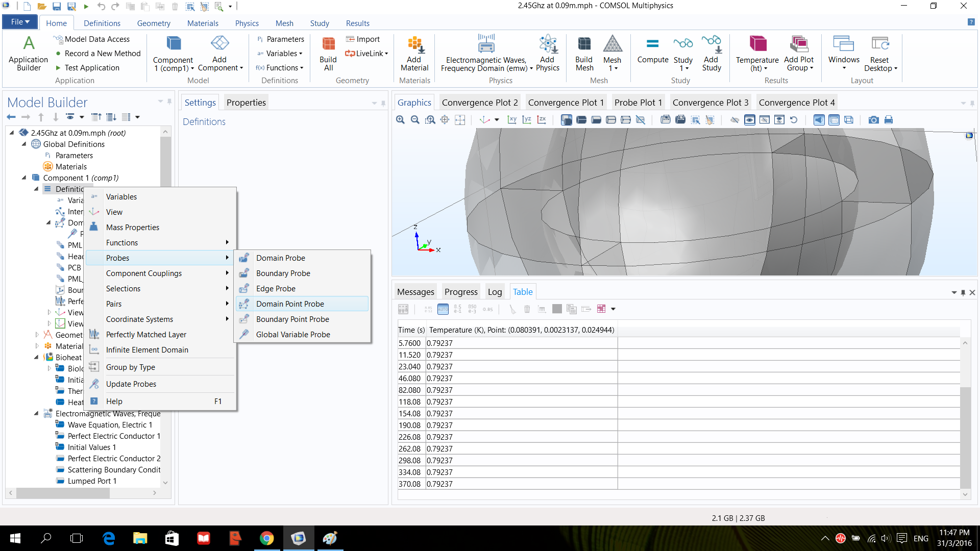
Task: Click the Help question mark icon top right
Action: [971, 22]
